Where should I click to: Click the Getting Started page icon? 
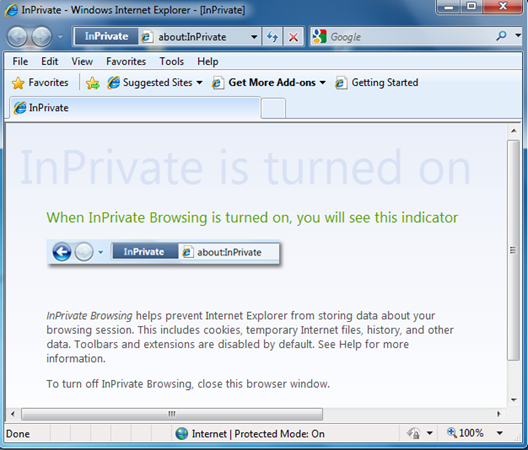pos(341,83)
